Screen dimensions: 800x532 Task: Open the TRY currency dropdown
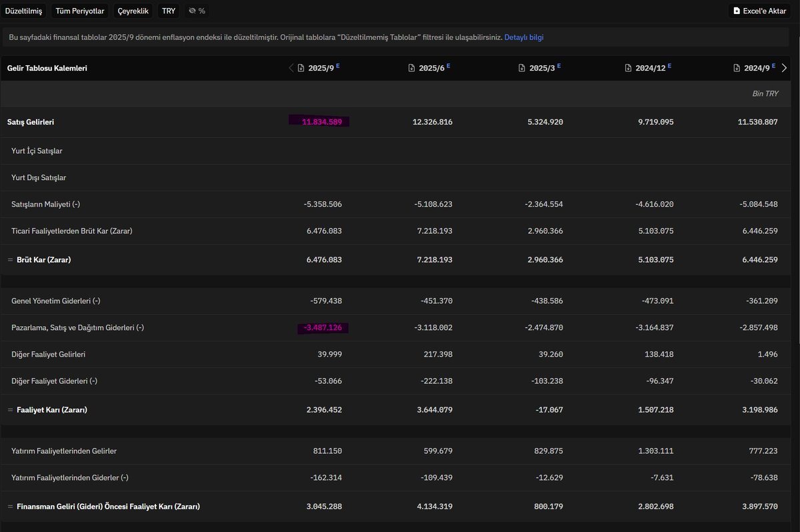click(x=169, y=11)
